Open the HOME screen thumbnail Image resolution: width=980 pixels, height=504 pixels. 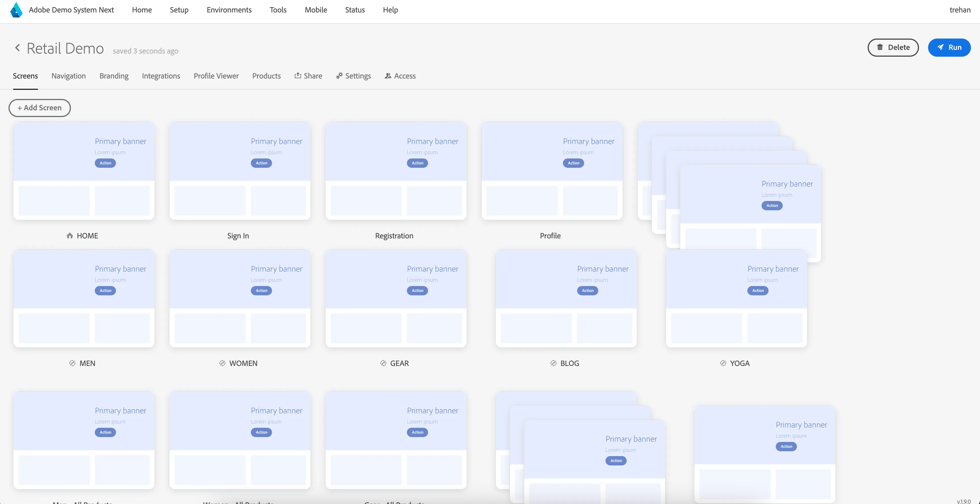pyautogui.click(x=84, y=171)
